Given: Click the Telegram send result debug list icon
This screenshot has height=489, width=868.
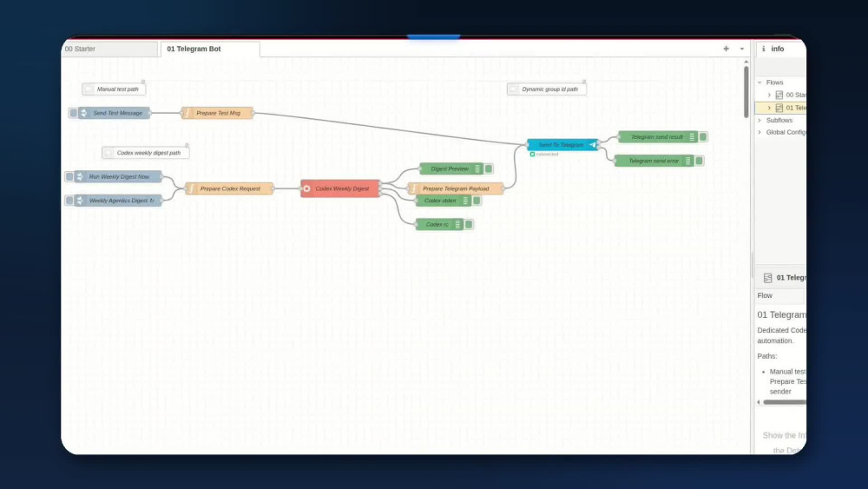Looking at the screenshot, I should coord(692,136).
